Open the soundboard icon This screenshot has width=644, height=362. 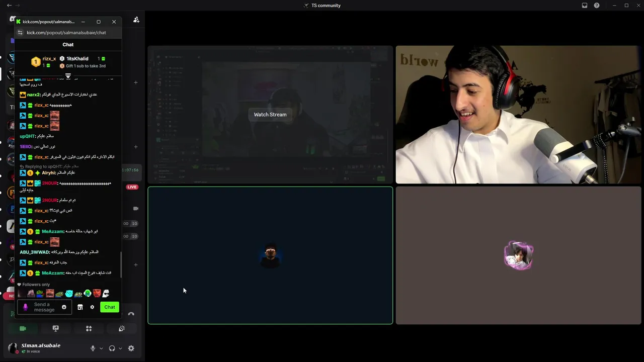[x=122, y=328]
